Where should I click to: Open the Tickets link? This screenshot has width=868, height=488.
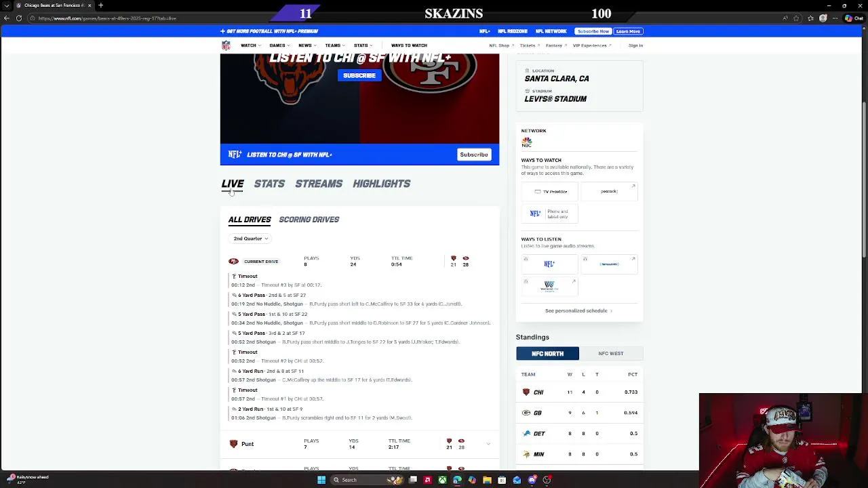529,45
